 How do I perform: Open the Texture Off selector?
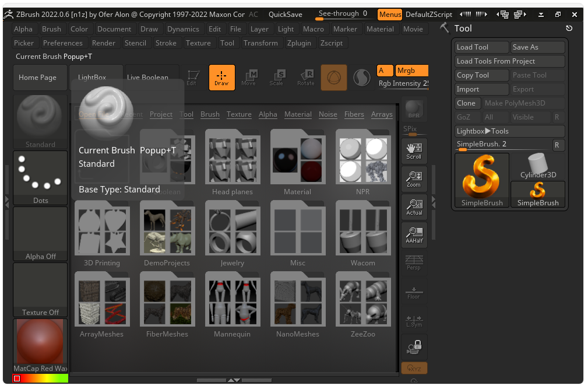(40, 290)
